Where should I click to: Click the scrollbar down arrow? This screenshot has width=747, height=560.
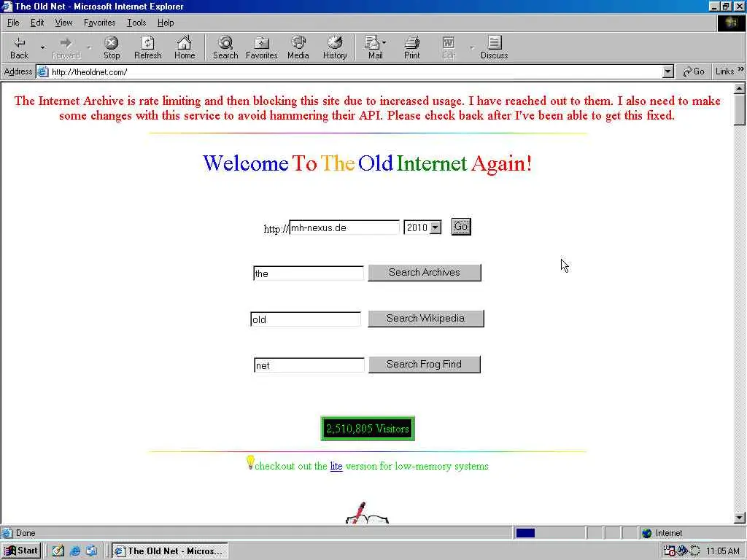click(x=739, y=518)
